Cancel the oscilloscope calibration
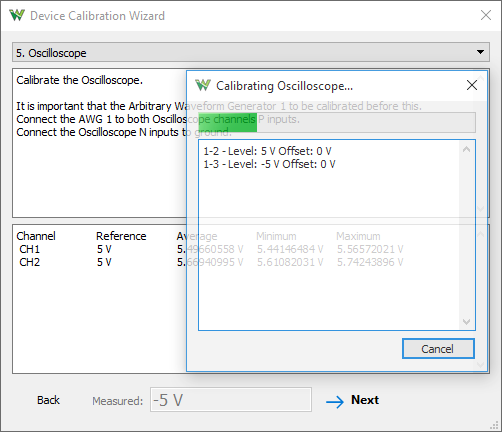502x432 pixels. [x=438, y=349]
